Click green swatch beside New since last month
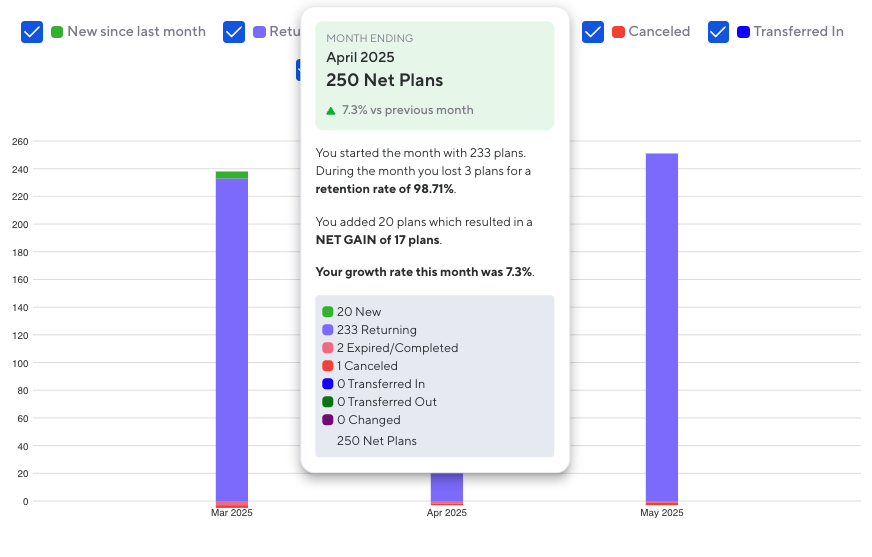 click(57, 32)
